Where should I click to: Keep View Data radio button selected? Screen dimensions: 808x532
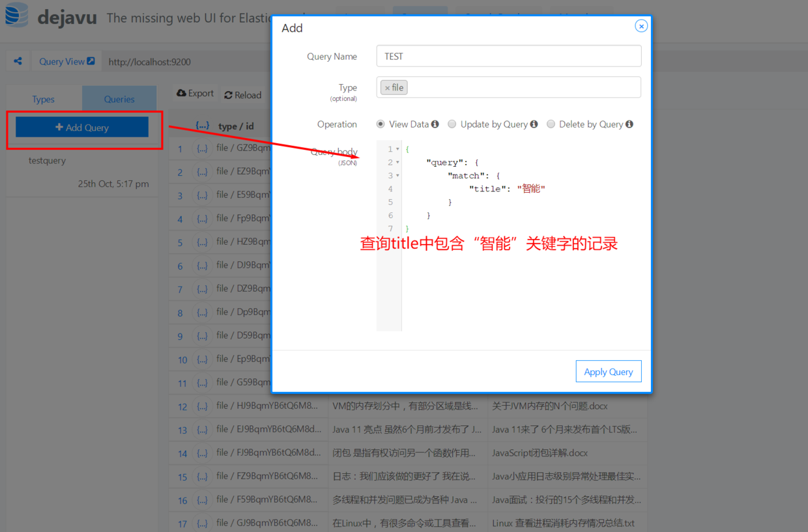(x=380, y=124)
